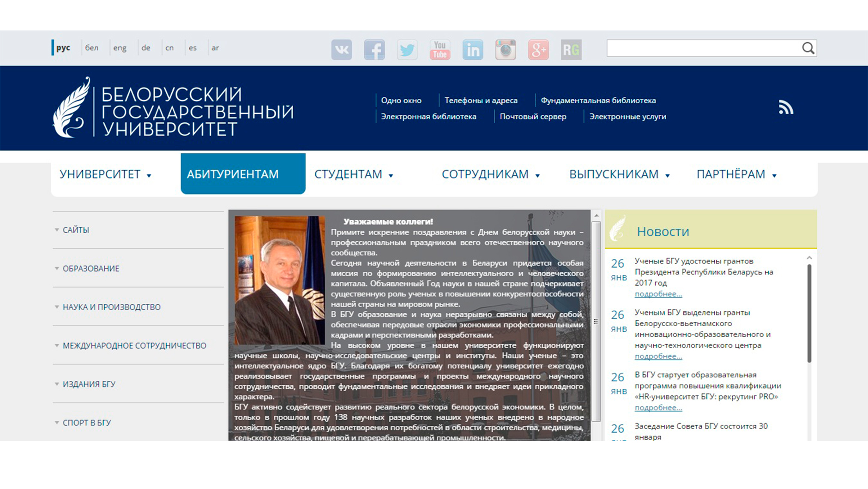The width and height of the screenshot is (868, 489).
Task: Expand the ИЗДАНИЯ БГУ sidebar section
Action: click(139, 384)
